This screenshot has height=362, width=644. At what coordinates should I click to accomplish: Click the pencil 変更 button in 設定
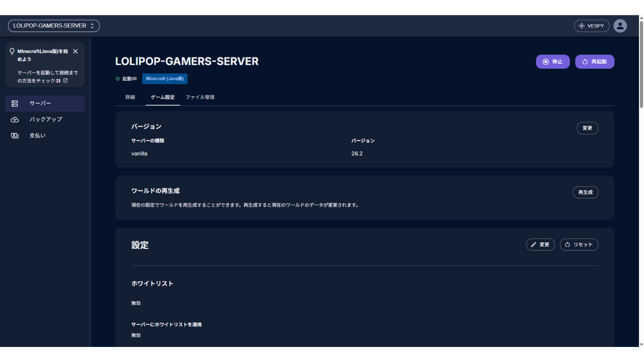540,244
